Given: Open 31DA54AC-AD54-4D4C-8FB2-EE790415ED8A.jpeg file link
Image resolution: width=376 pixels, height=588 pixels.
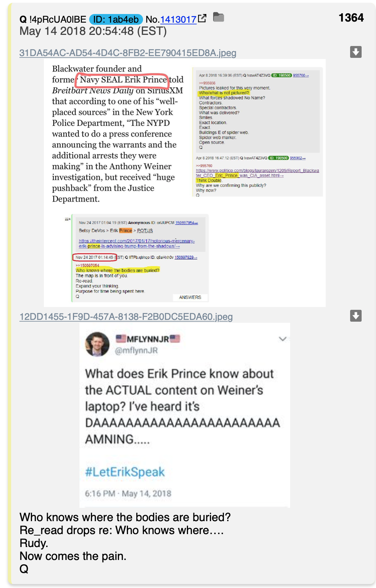Looking at the screenshot, I should (128, 53).
